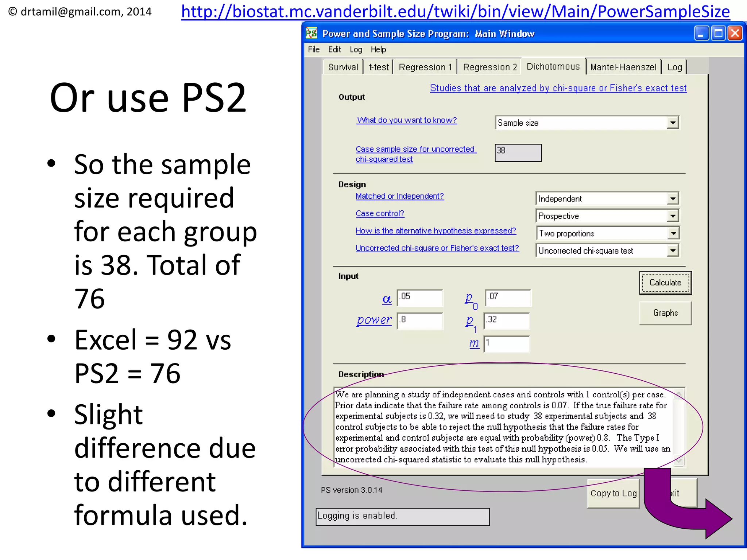Click the Calculate button
This screenshot has height=560, width=747.
click(x=665, y=283)
